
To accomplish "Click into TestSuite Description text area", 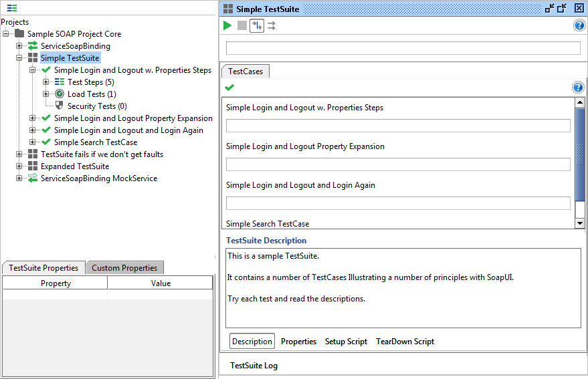I will (x=403, y=288).
